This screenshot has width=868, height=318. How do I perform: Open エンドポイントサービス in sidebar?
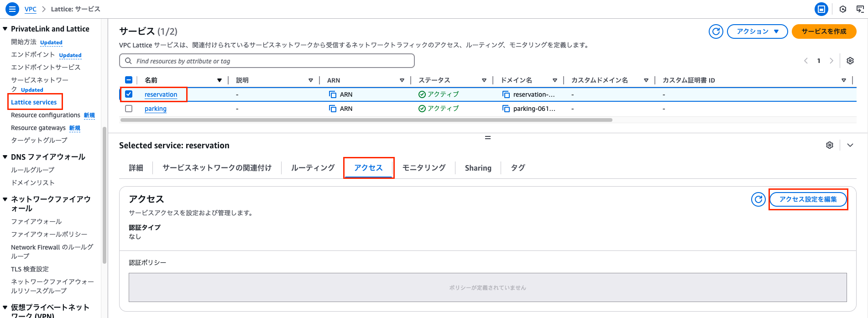point(46,67)
